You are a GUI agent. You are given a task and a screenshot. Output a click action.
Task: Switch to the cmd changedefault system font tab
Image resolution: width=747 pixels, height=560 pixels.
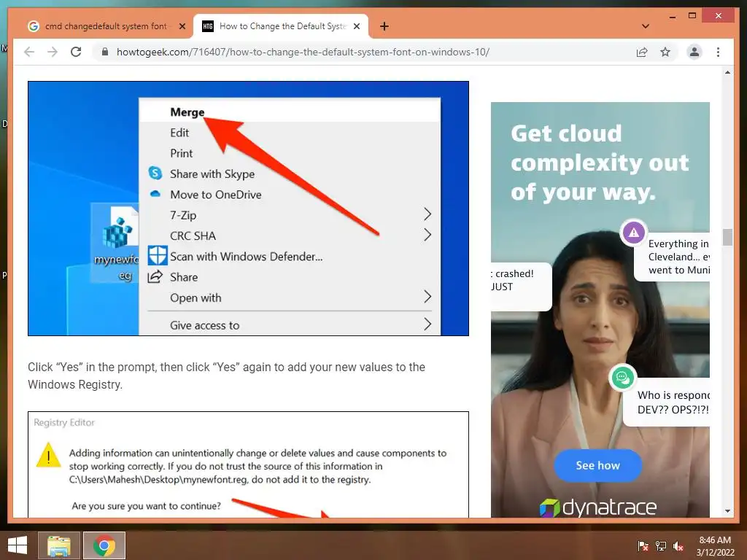tap(106, 26)
